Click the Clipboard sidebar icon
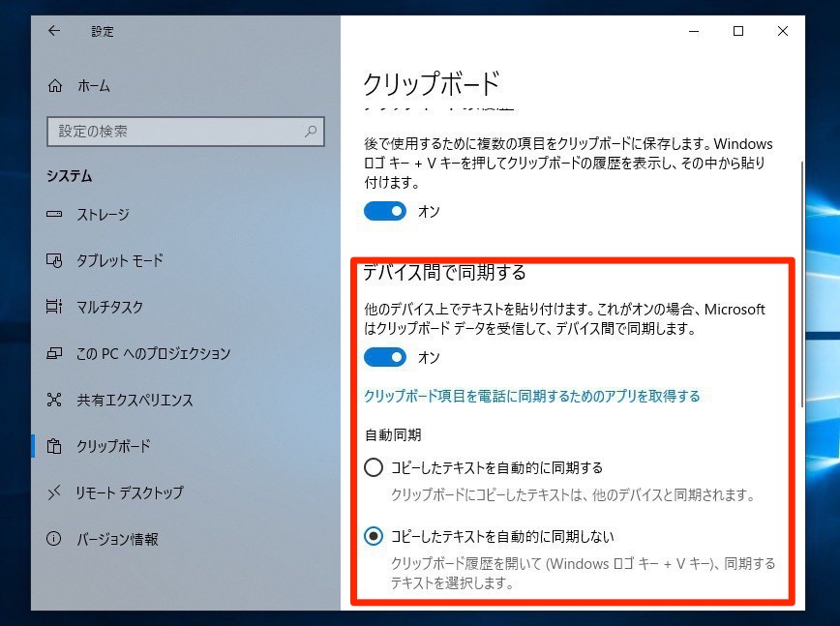Image resolution: width=840 pixels, height=626 pixels. pyautogui.click(x=54, y=446)
